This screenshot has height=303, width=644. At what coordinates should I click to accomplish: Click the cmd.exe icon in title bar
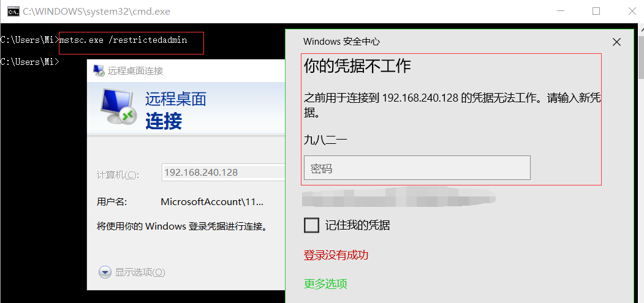pos(12,11)
